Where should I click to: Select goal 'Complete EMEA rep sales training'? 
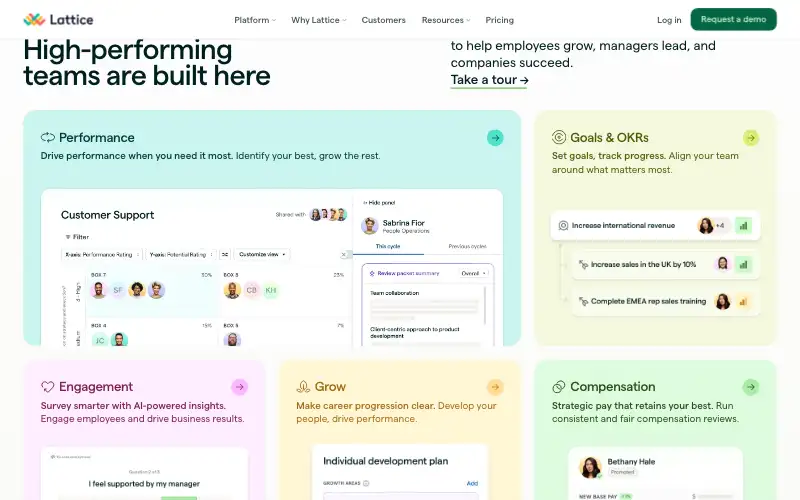pos(666,302)
